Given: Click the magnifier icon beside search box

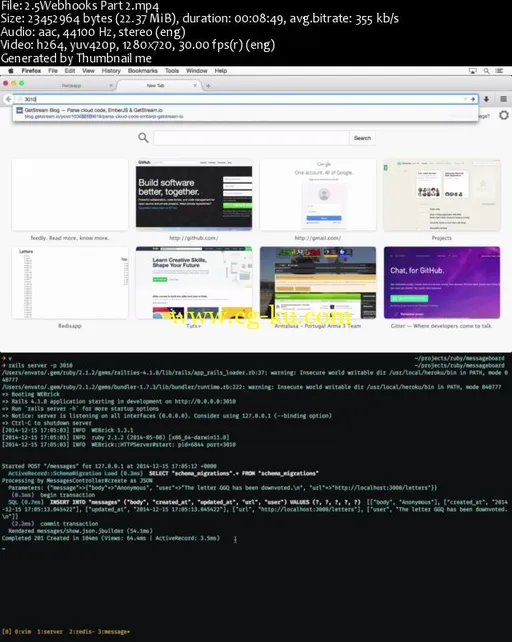Looking at the screenshot, I should click(143, 138).
